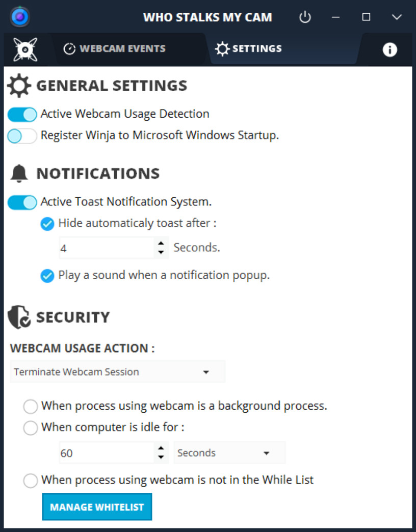Screen dimensions: 416x532
Task: Uncheck Play a sound notification checkbox
Action: coord(47,276)
